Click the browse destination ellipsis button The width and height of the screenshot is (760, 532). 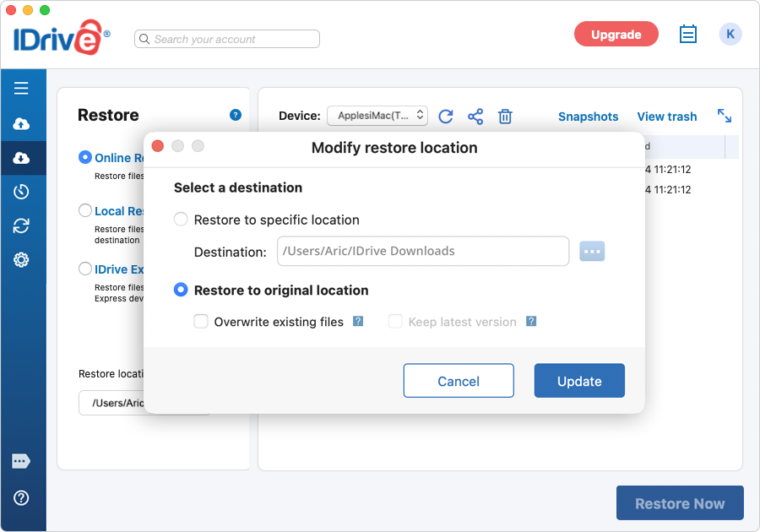(592, 251)
